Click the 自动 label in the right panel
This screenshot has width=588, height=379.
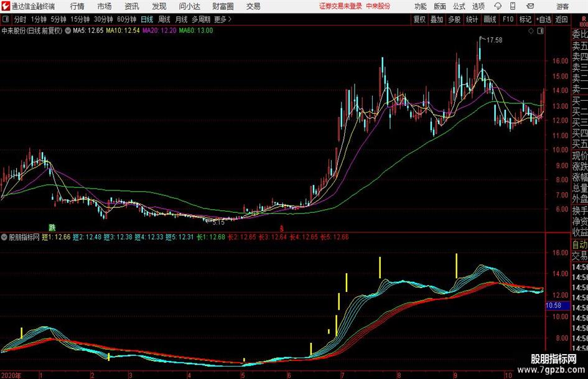[x=580, y=245]
